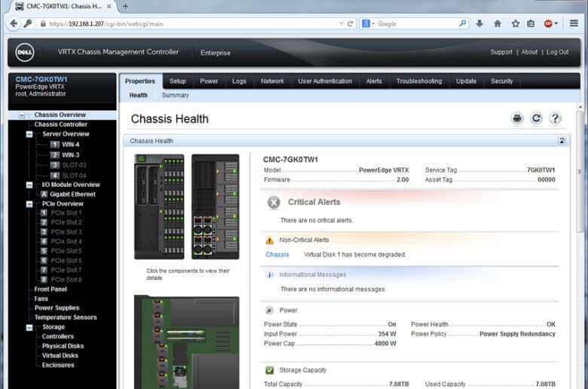
Task: Print the Chassis Health page
Action: 517,118
